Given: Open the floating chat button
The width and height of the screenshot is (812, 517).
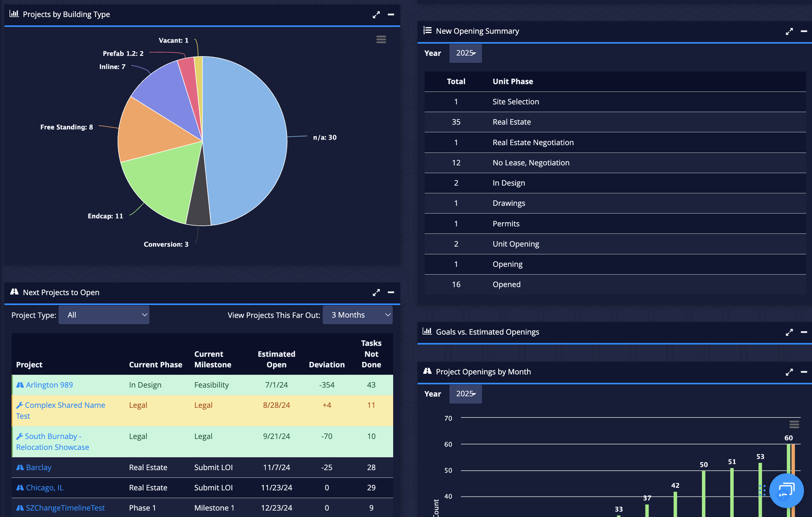Looking at the screenshot, I should (786, 490).
